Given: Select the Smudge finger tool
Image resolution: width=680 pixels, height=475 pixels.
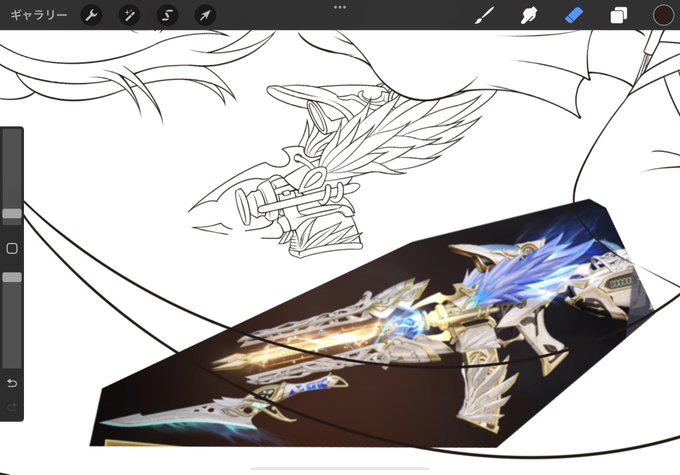Looking at the screenshot, I should coord(529,16).
